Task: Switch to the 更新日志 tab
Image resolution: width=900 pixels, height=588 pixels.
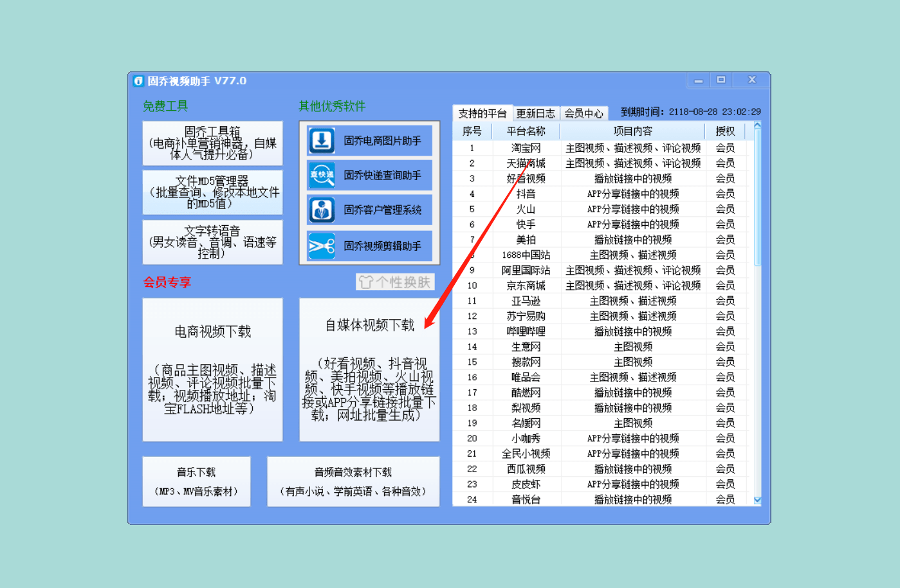Action: point(537,113)
